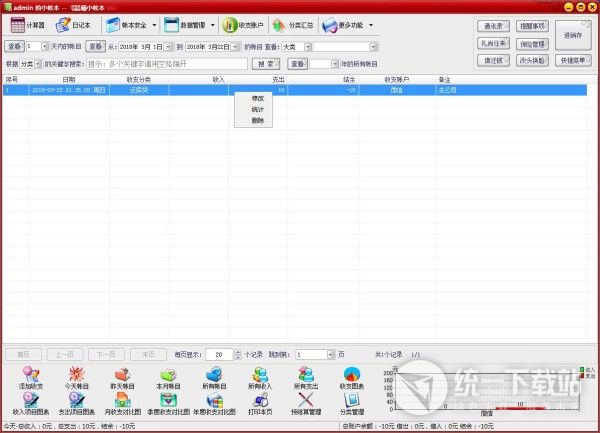
Task: Open 年度收支对比图 yearly comparison
Action: tap(214, 404)
